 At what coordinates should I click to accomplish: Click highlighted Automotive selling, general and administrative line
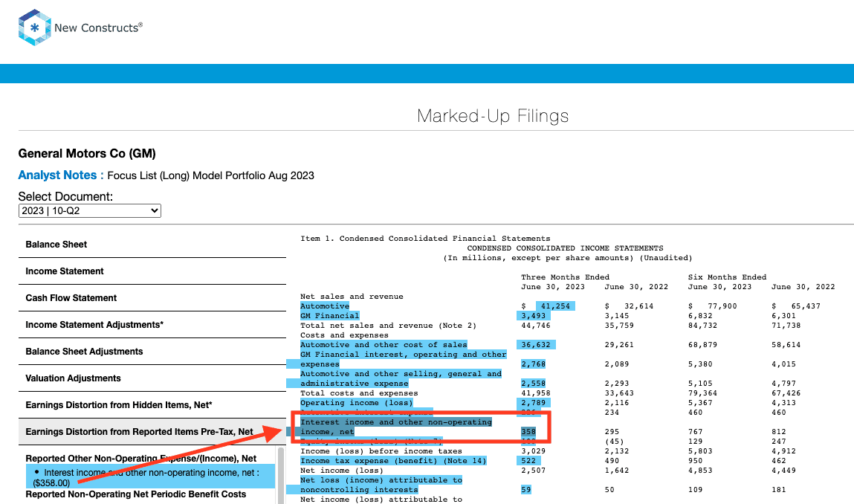[401, 378]
